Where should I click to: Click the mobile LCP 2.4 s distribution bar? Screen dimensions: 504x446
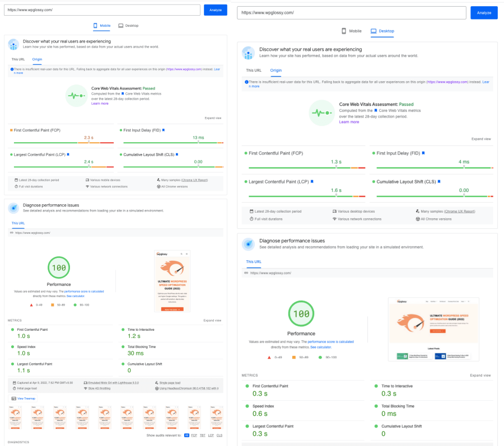pyautogui.click(x=64, y=167)
